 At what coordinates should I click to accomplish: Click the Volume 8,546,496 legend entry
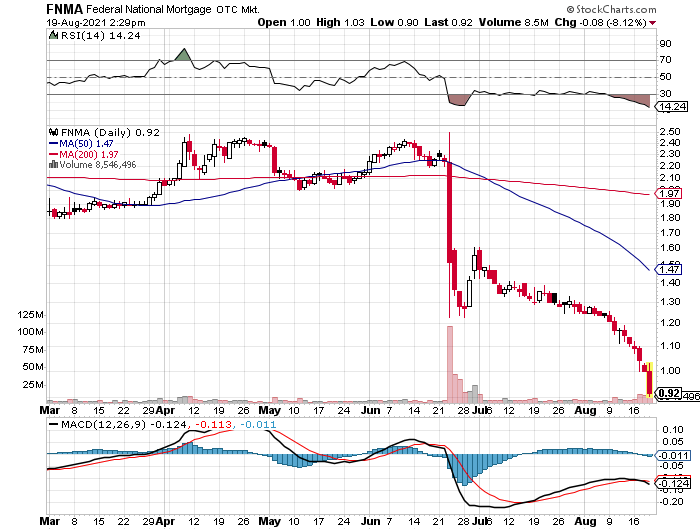coord(97,165)
